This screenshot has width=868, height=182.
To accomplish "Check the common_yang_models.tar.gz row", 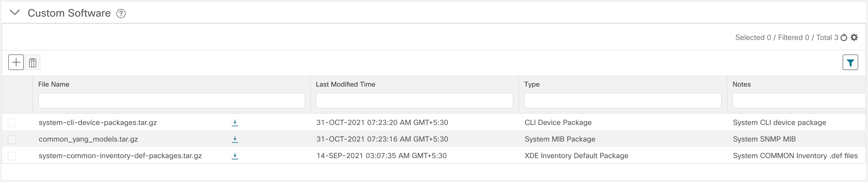I will (12, 139).
